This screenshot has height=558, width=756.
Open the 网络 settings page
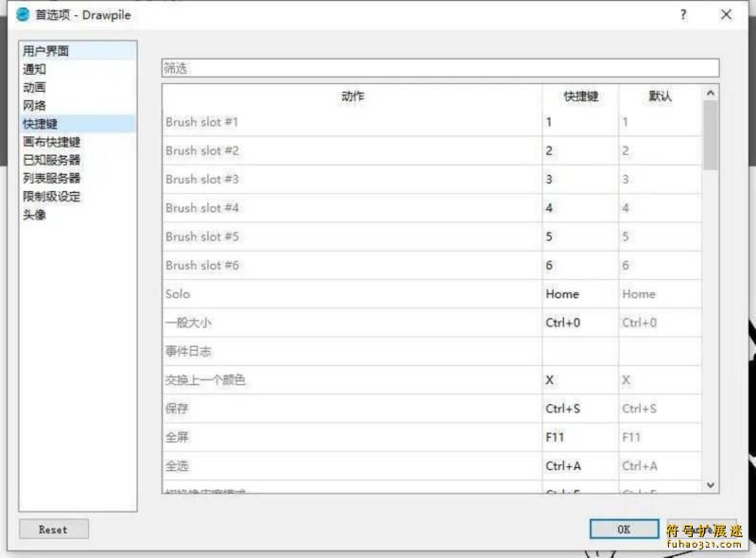coord(77,106)
